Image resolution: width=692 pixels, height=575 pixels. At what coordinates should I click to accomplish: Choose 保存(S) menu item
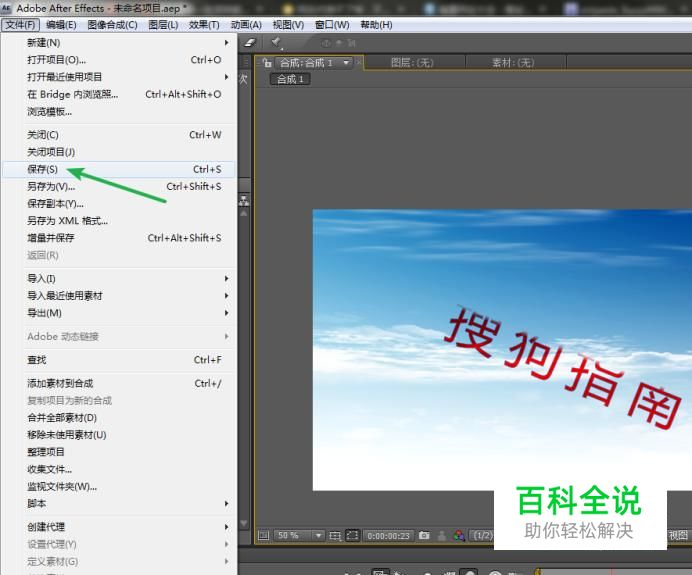pos(119,169)
